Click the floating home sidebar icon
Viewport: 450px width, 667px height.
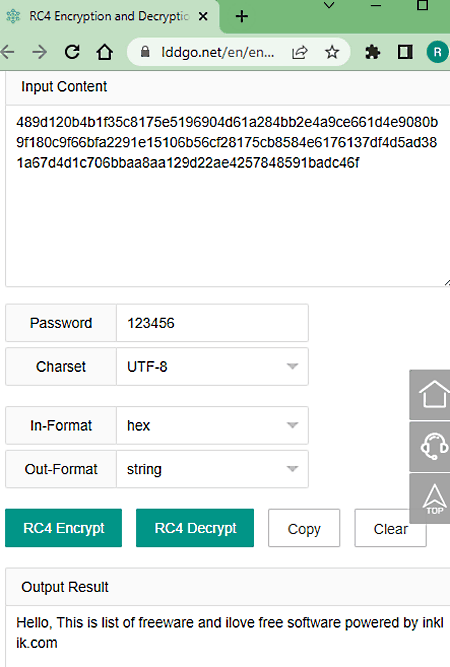(x=430, y=395)
